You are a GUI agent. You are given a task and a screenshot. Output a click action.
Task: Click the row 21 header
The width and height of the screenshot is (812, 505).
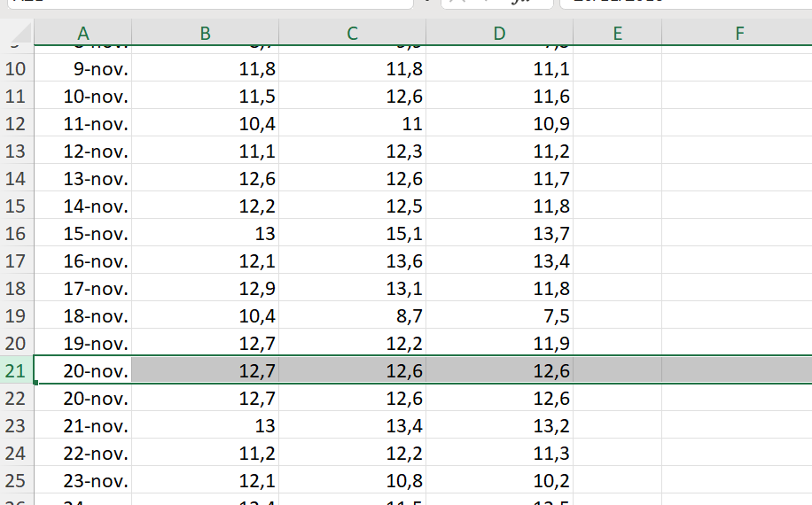point(16,370)
